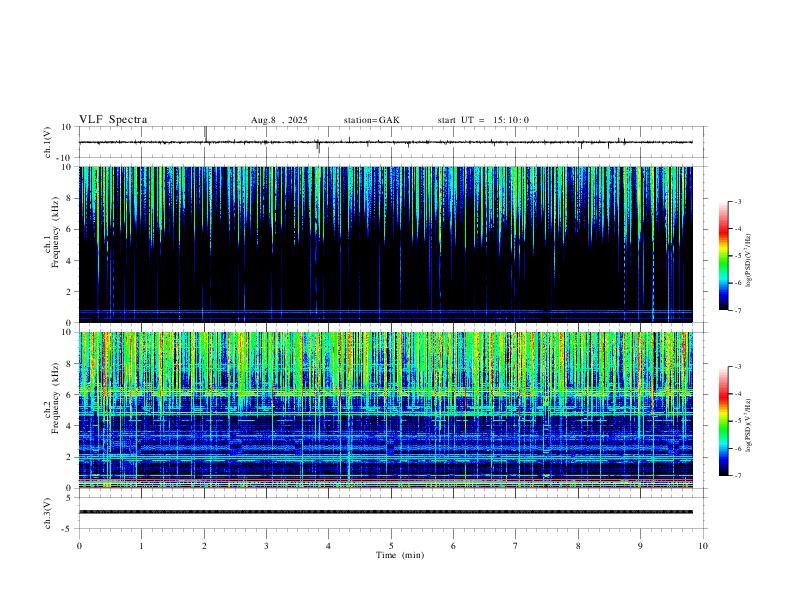
Task: Click the "Time (min)" axis label
Action: coord(400,555)
